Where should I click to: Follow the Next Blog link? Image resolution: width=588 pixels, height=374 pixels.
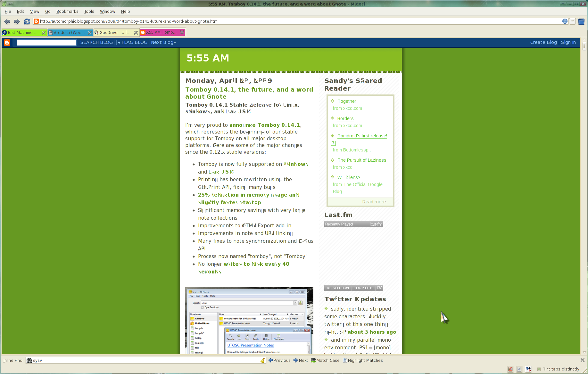(163, 42)
